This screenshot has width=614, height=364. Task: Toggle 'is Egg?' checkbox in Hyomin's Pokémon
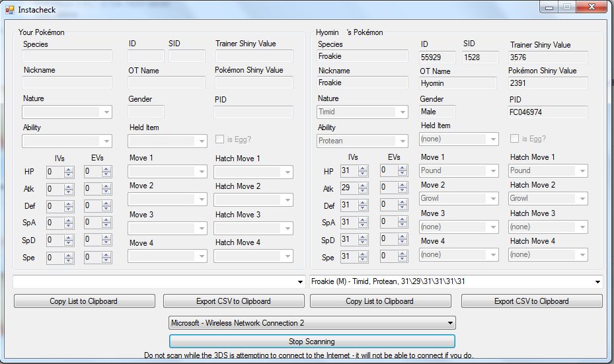point(515,139)
